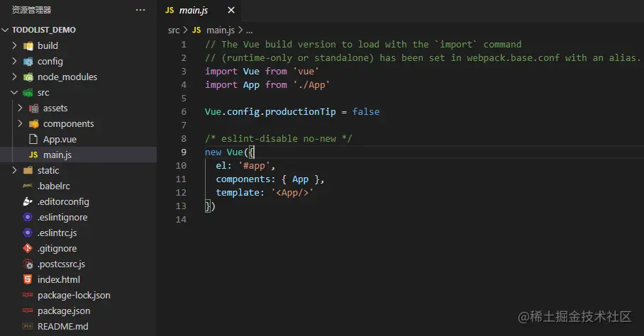The image size is (644, 336).
Task: Click the JS icon in the breadcrumb
Action: coord(196,30)
